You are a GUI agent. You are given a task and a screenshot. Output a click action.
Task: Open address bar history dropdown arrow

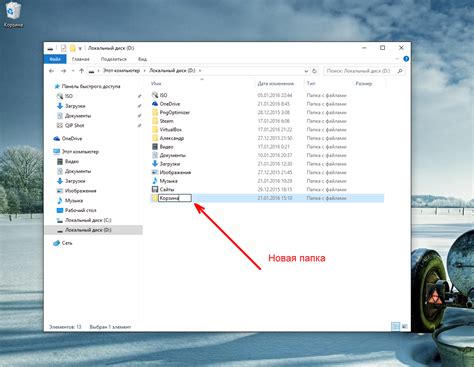point(306,71)
